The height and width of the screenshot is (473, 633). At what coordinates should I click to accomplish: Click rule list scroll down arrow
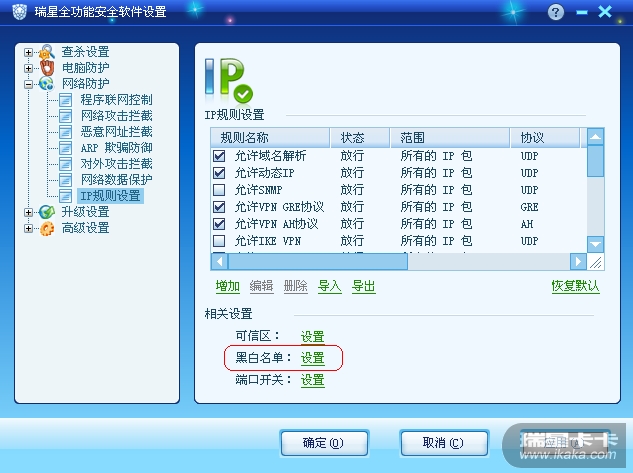[595, 245]
